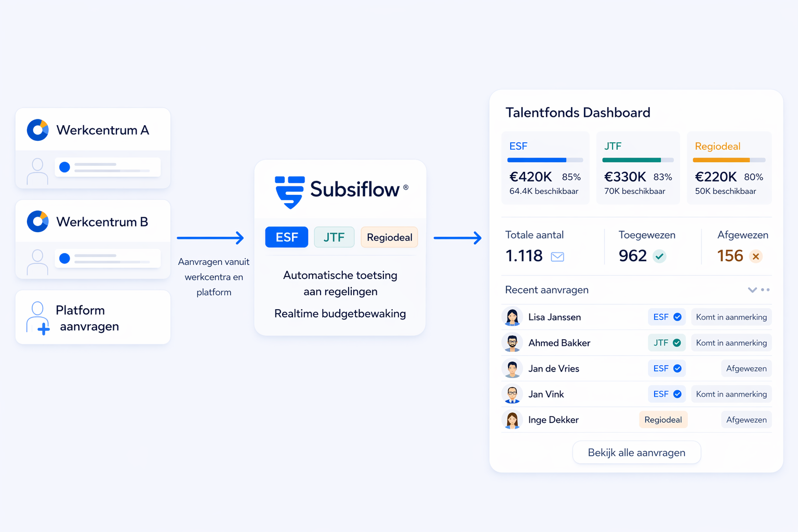Click the €220K budget amount
This screenshot has height=532, width=798.
pyautogui.click(x=716, y=177)
